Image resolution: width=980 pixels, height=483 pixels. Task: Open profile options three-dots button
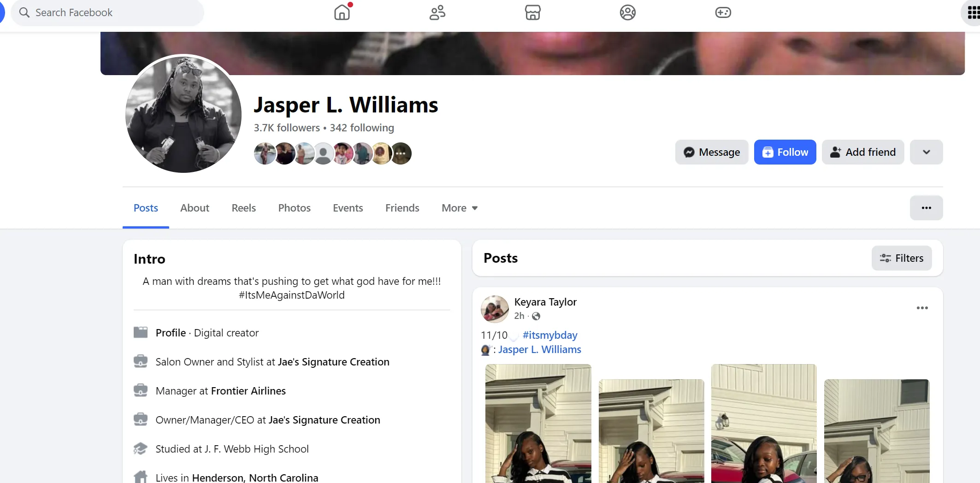[926, 208]
